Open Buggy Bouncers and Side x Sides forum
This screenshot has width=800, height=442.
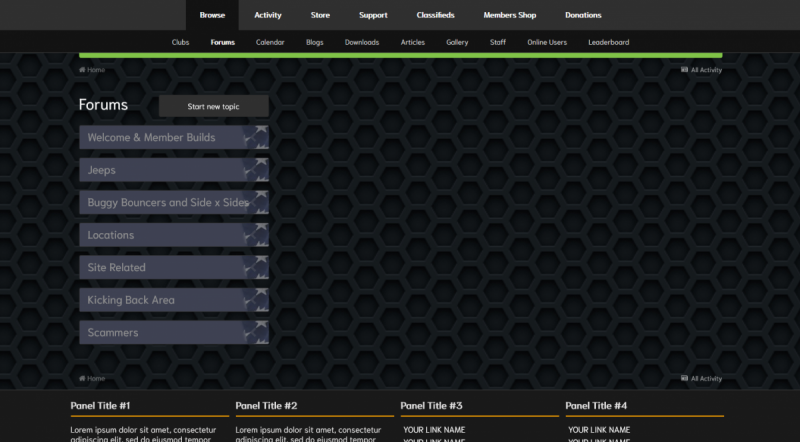click(167, 202)
